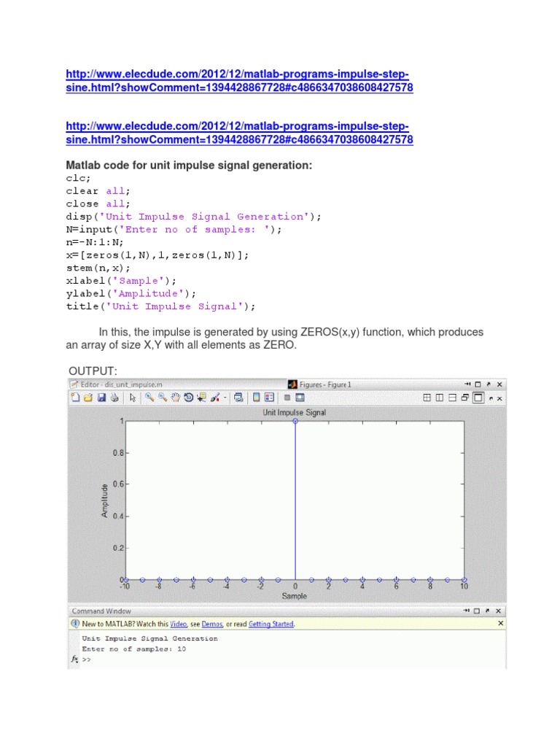Undock the Figures panel from title bar
Viewport: 560px width, 747px height.
click(x=489, y=384)
